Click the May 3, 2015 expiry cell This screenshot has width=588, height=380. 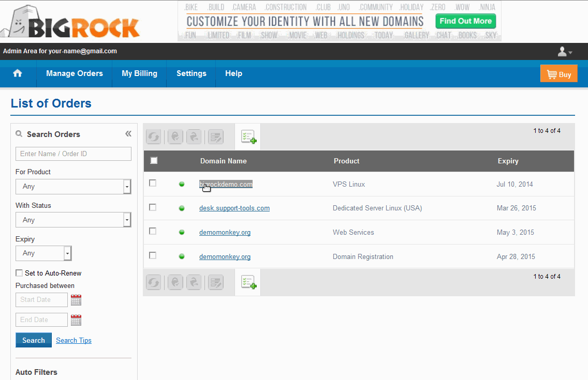pyautogui.click(x=515, y=233)
